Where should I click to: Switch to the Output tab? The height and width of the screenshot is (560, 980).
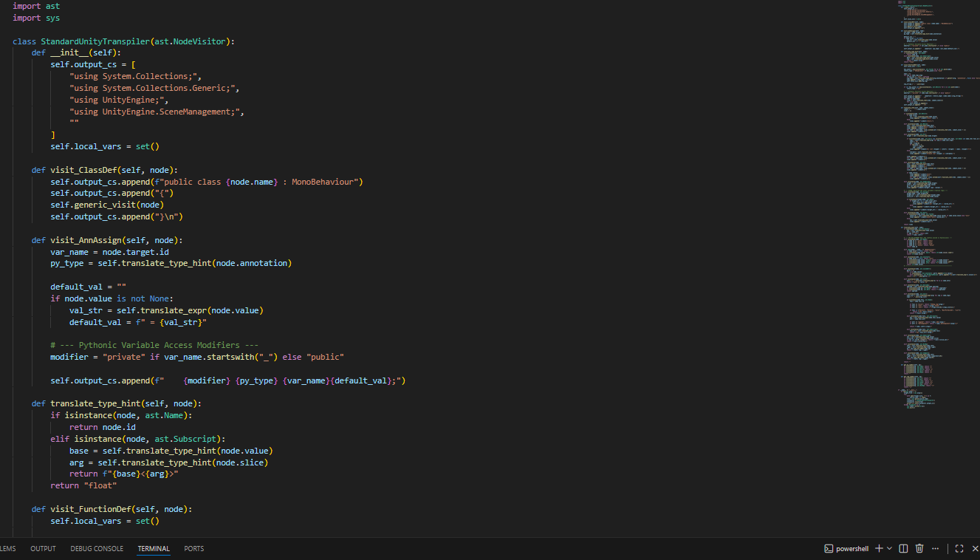[x=43, y=549]
